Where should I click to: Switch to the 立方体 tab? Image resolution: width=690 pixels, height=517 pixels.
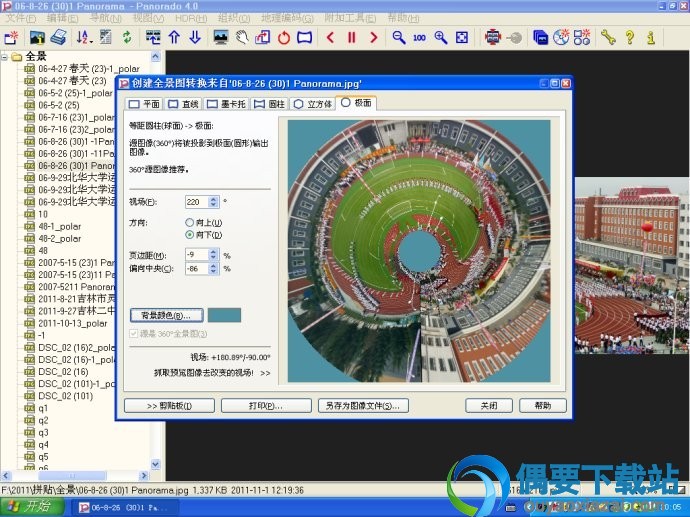pos(313,104)
